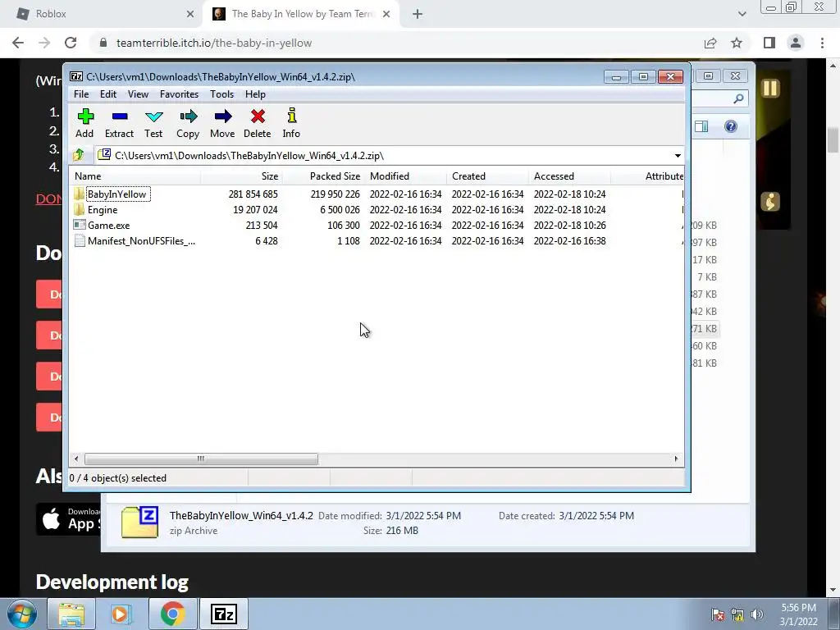Open the Chrome profile avatar

tap(796, 43)
